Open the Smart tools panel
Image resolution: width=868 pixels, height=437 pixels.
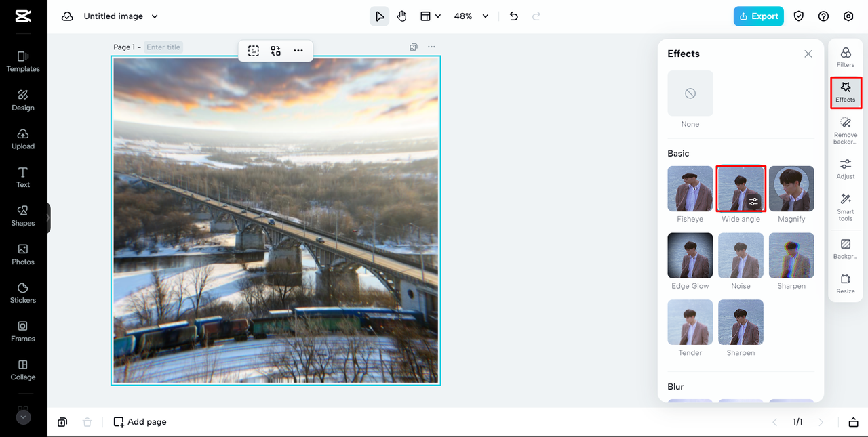coord(846,207)
